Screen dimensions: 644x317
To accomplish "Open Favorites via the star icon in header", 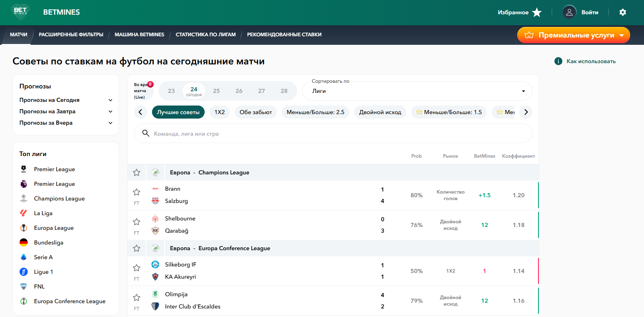I will click(x=537, y=12).
